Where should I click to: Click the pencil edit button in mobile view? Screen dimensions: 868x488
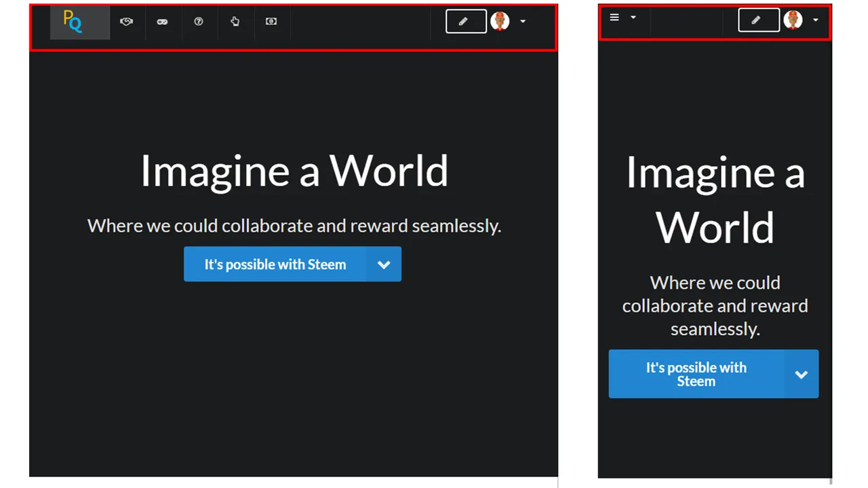(x=759, y=20)
